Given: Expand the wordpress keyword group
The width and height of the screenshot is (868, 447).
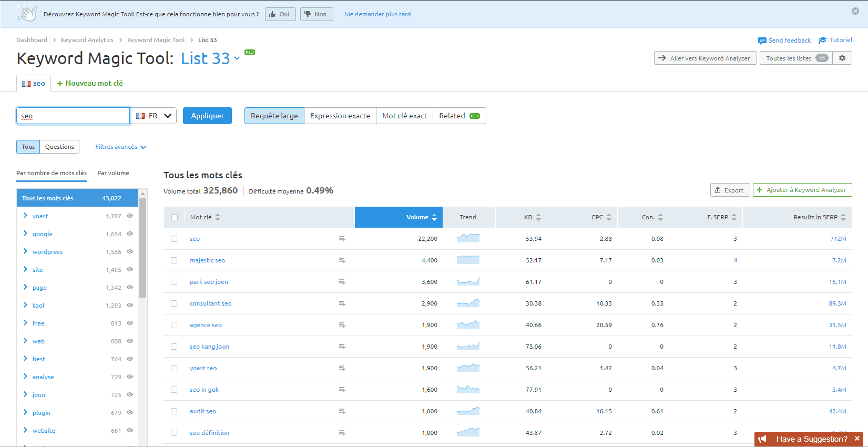Looking at the screenshot, I should (x=25, y=251).
